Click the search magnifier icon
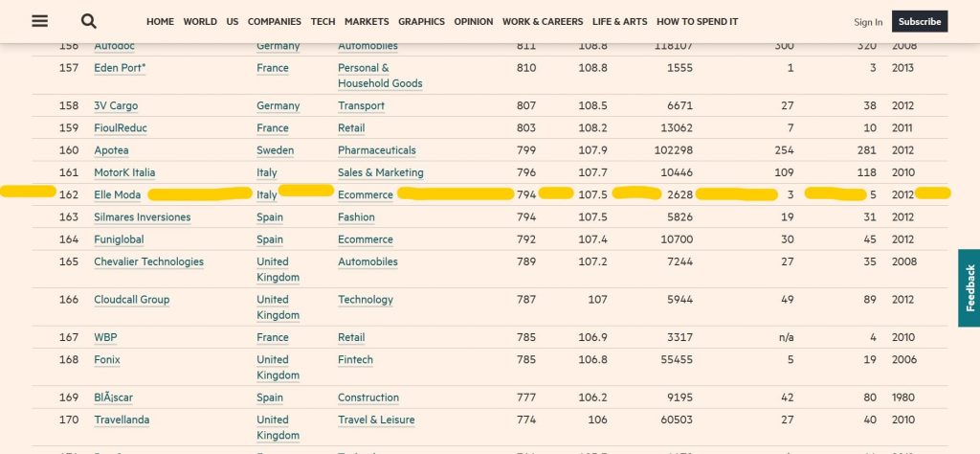The width and height of the screenshot is (980, 454). tap(89, 21)
